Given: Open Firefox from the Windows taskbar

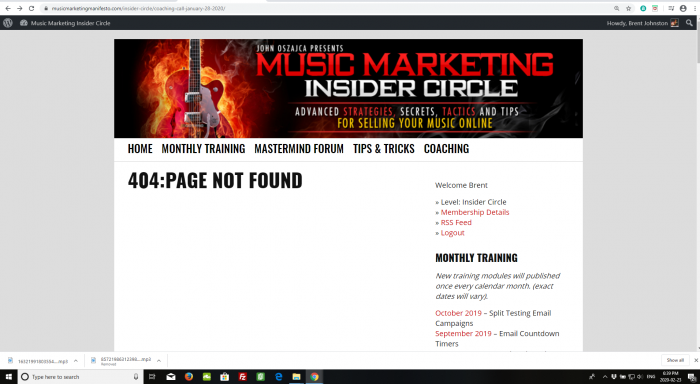Looking at the screenshot, I should point(189,377).
